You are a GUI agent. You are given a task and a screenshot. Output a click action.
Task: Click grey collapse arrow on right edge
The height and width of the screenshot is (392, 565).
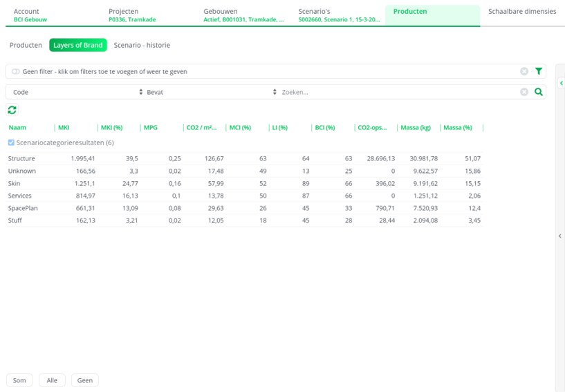(560, 236)
